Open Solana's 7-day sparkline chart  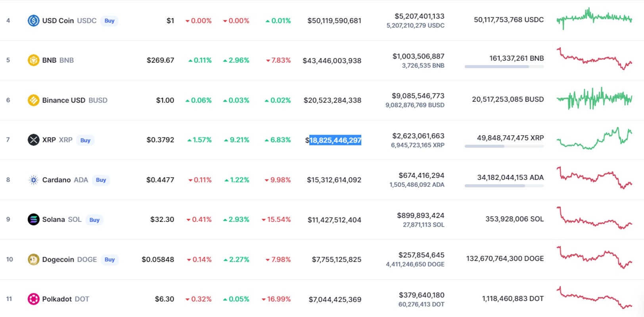tap(594, 218)
